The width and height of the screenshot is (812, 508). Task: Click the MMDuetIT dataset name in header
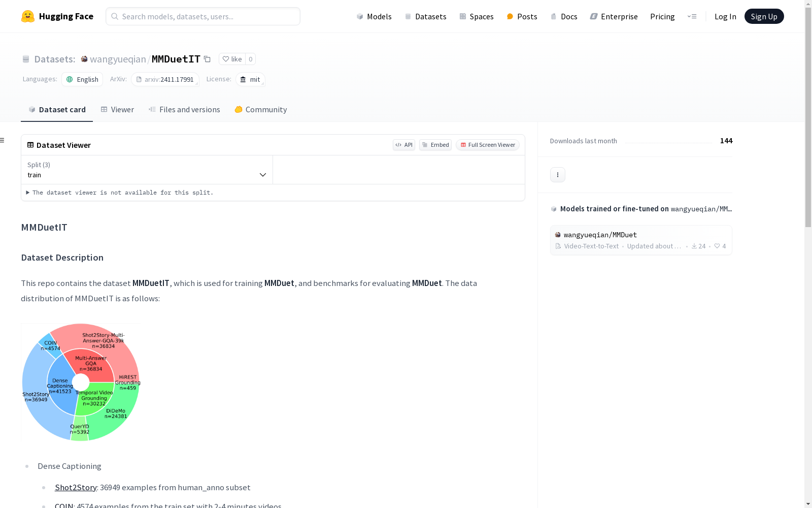pos(176,59)
